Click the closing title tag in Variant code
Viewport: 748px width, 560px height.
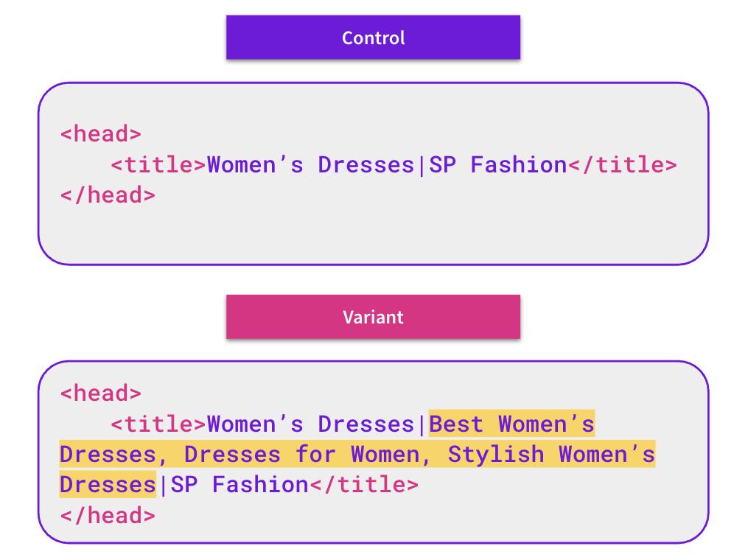363,485
